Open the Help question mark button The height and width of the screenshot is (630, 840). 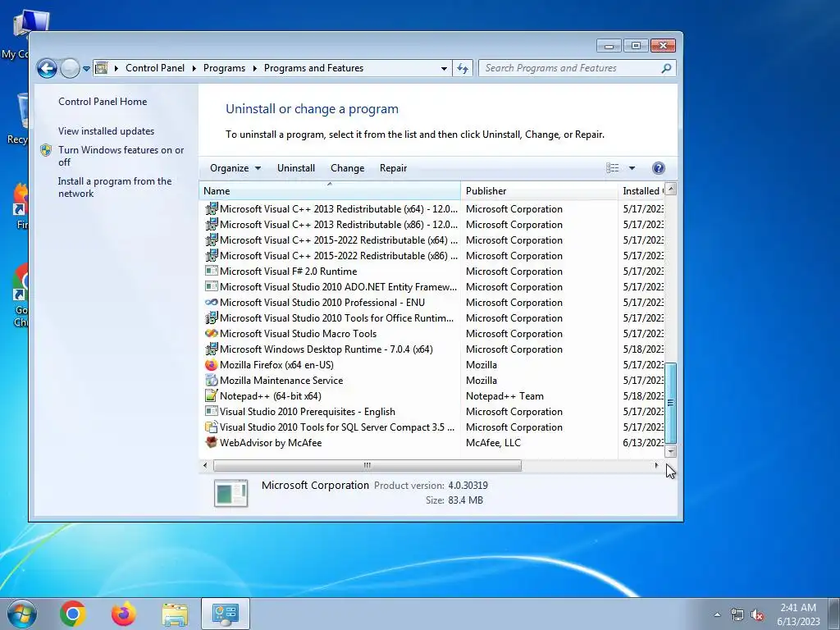click(x=659, y=168)
